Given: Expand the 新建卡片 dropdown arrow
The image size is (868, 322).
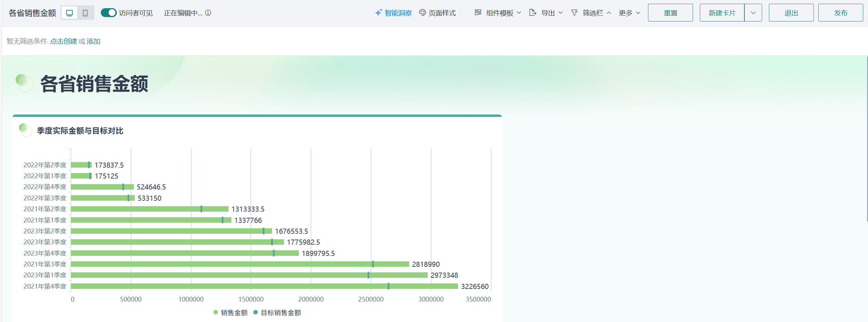Looking at the screenshot, I should (753, 13).
